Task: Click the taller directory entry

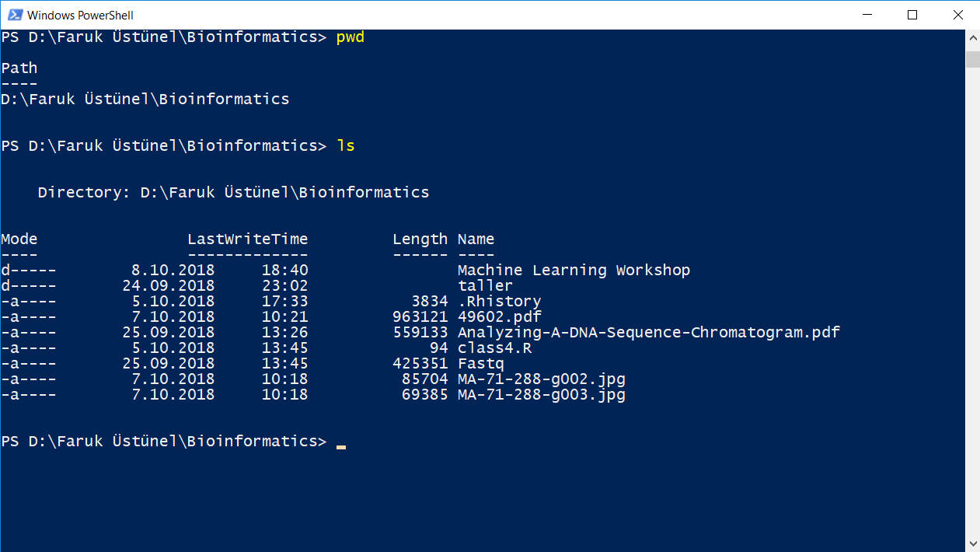Action: tap(485, 285)
